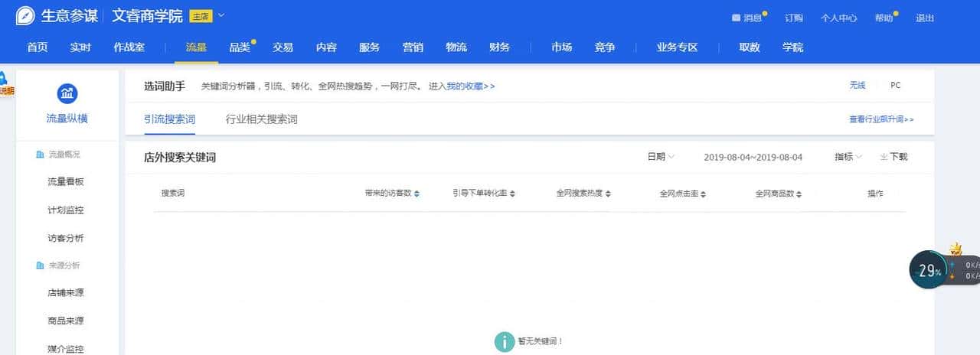Open the 业务专区 nav item
Viewport: 980px width, 355px height.
coord(677,47)
